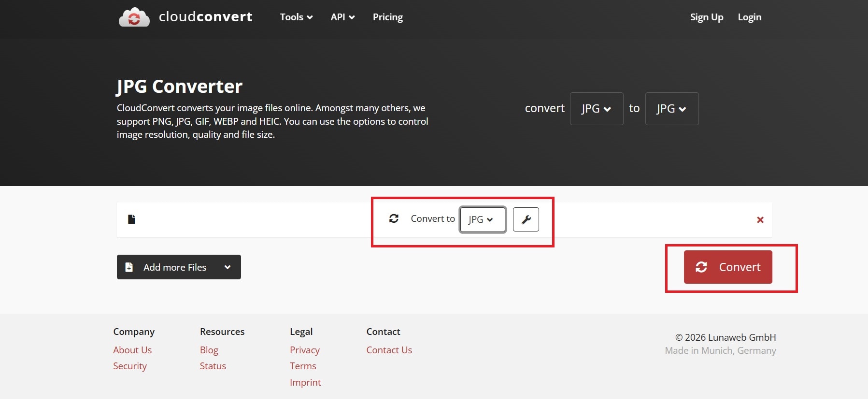
Task: Click the '© 2026 Lunaweb GmbH' text
Action: click(726, 337)
